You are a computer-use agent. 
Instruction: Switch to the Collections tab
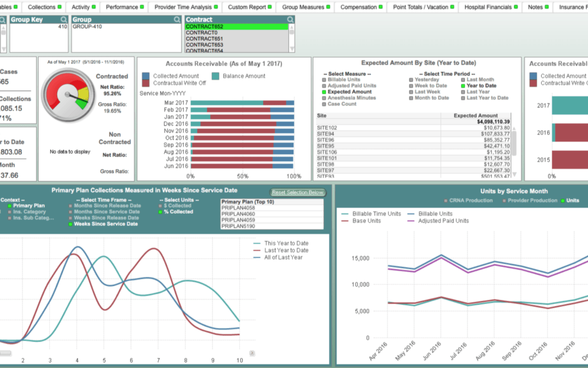(41, 7)
